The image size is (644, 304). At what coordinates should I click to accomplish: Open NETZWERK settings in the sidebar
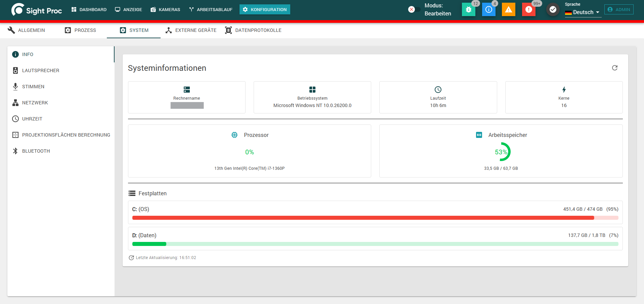(x=61, y=103)
